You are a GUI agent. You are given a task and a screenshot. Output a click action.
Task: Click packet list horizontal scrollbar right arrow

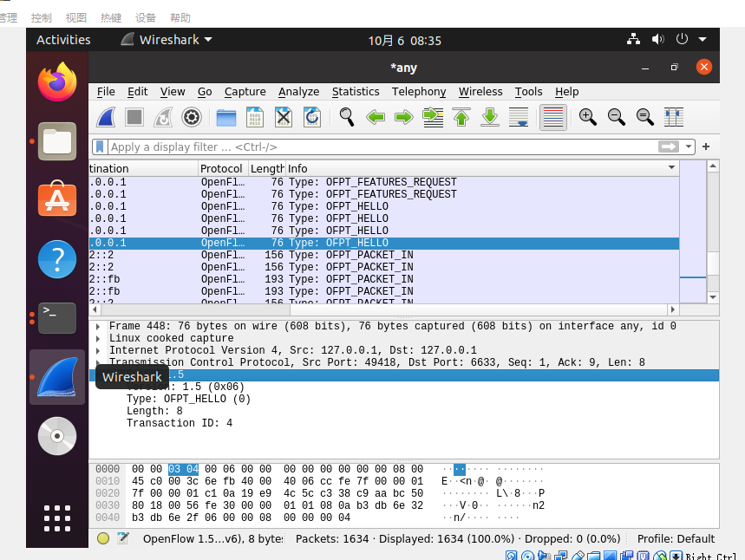(x=672, y=309)
